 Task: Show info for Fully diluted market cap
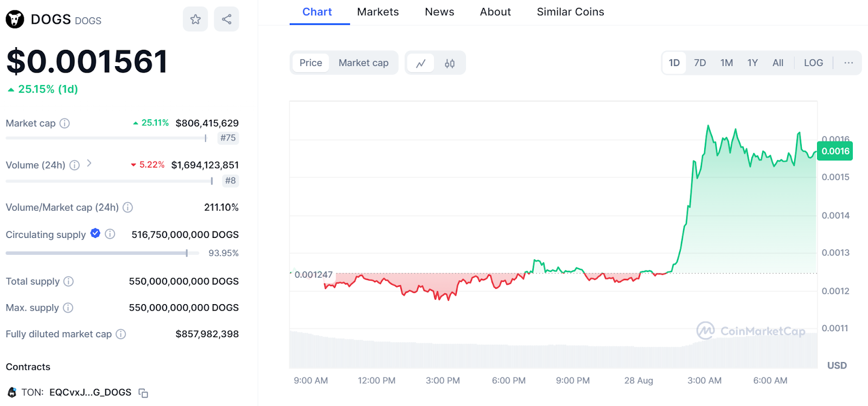coord(121,334)
